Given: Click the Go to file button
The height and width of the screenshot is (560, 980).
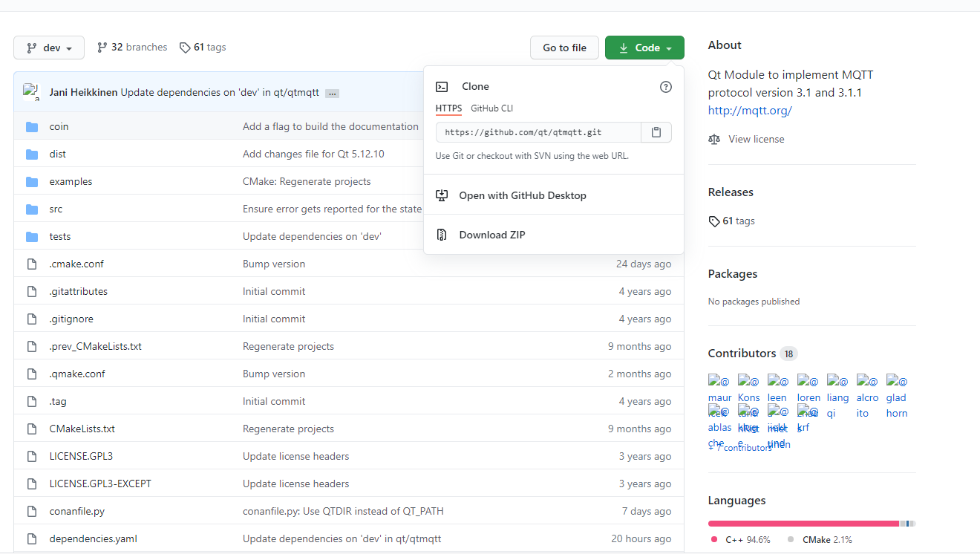Looking at the screenshot, I should (564, 47).
